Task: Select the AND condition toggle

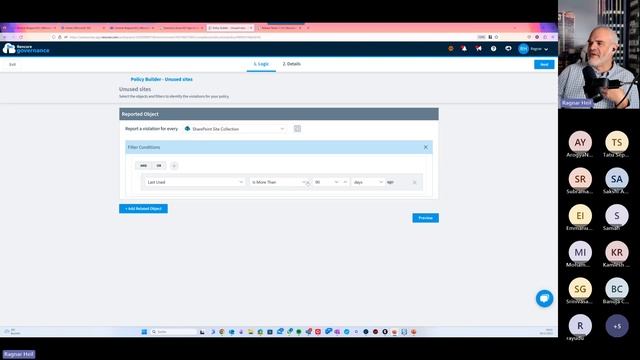Action: click(x=143, y=166)
